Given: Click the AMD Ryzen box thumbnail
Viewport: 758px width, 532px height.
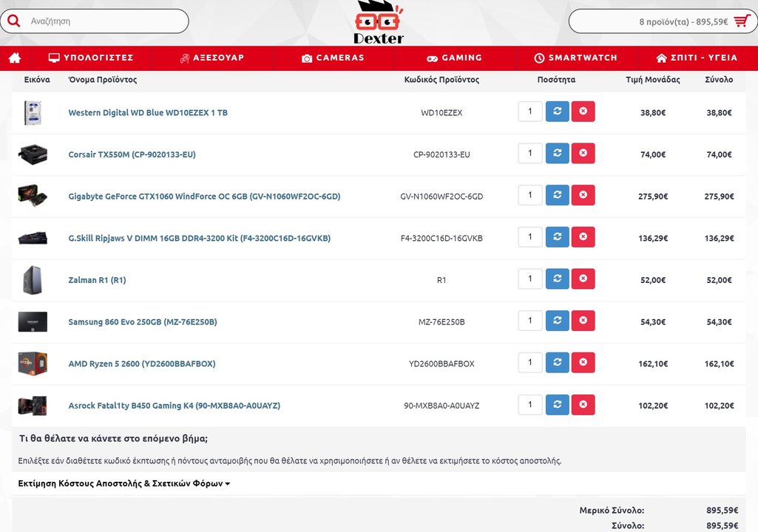Looking at the screenshot, I should click(x=33, y=364).
